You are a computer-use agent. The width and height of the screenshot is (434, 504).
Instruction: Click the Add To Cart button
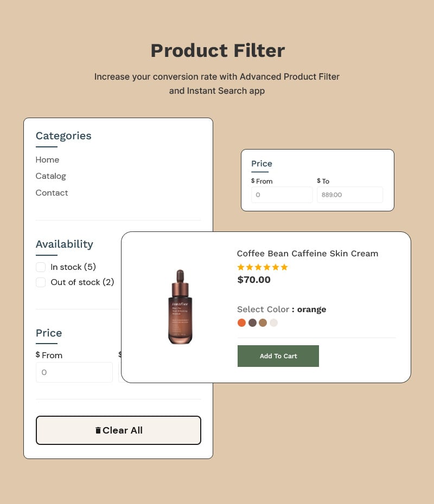[278, 356]
